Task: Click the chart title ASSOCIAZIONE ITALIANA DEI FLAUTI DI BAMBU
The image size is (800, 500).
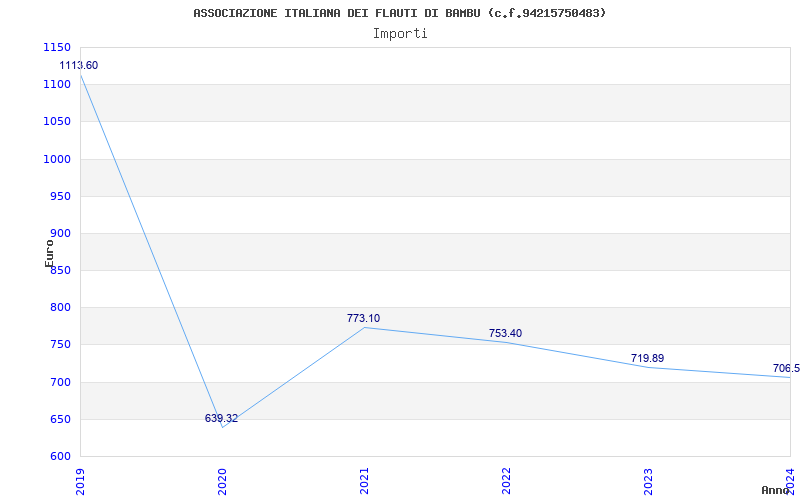Action: pos(399,13)
